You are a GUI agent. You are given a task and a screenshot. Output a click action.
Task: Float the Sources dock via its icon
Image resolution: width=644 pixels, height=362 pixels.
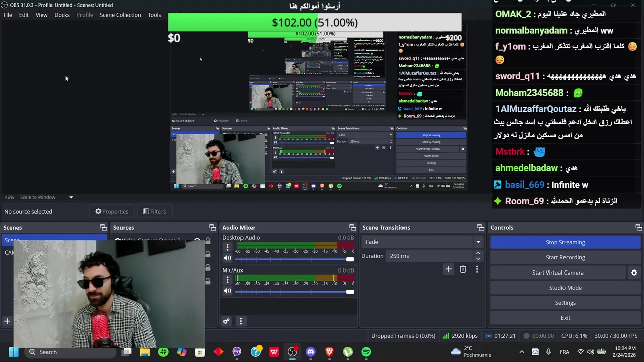(x=212, y=228)
